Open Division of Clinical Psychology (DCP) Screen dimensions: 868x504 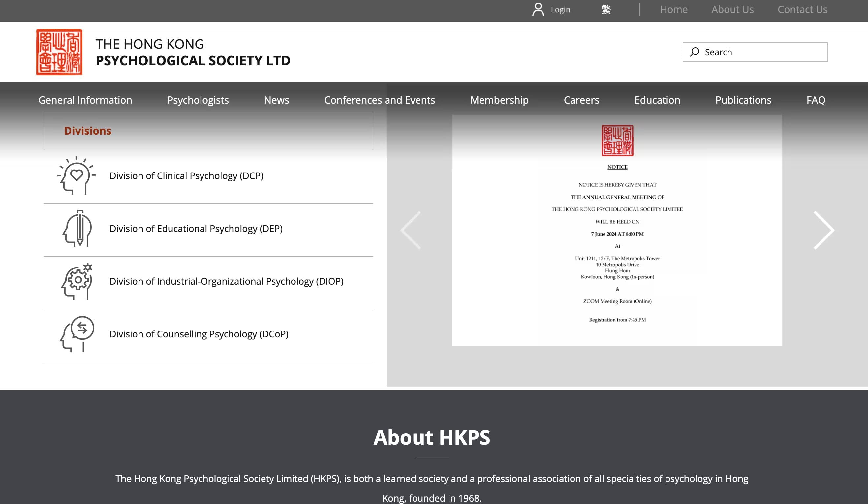[186, 176]
